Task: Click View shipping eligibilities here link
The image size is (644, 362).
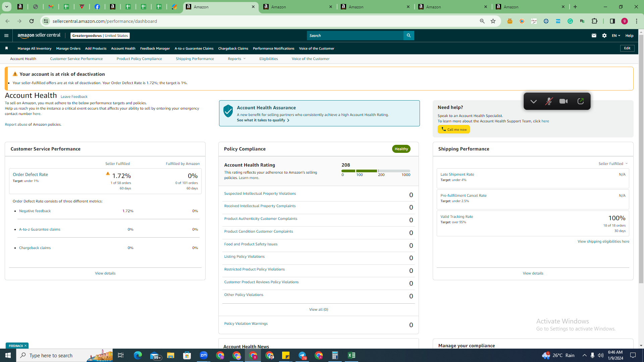Action: pyautogui.click(x=603, y=241)
